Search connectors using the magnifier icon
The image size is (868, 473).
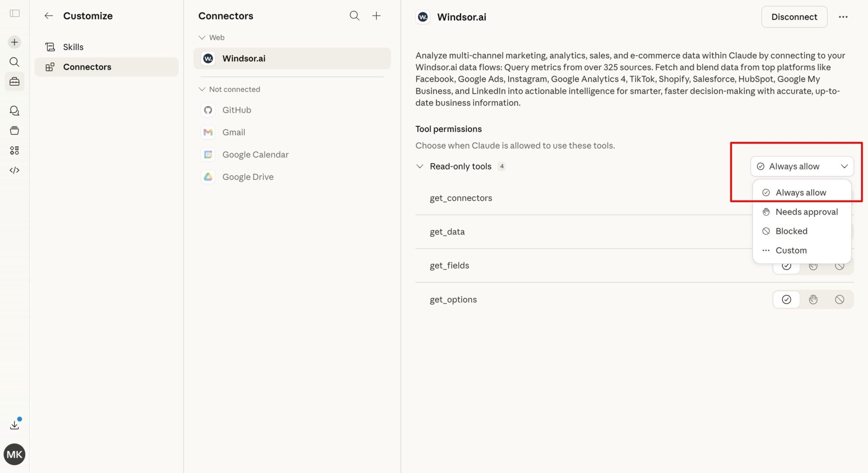354,16
